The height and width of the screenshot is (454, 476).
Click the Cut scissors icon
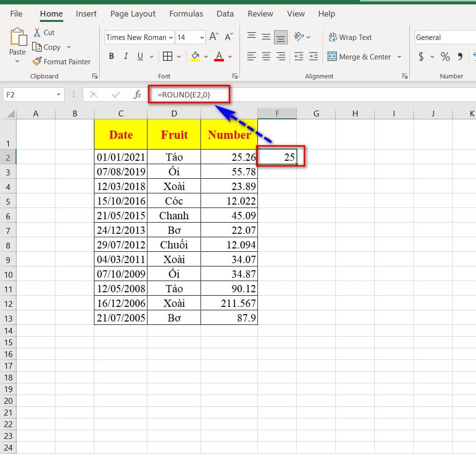click(37, 32)
